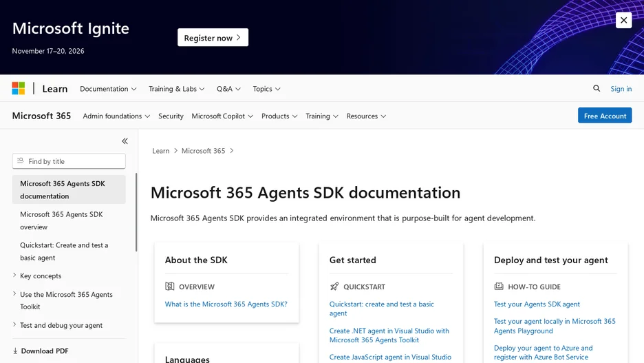Open Create .NET agent in Visual Studio link

(x=389, y=335)
